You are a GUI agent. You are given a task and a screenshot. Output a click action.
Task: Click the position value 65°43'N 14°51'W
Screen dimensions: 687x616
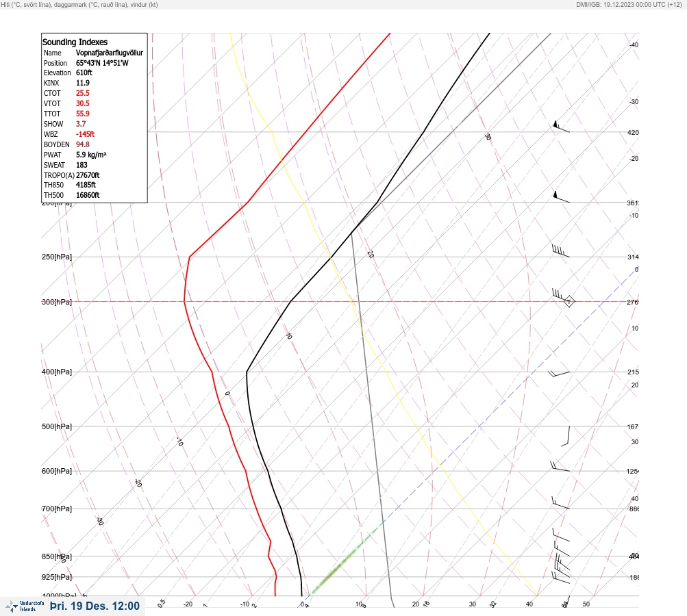pyautogui.click(x=102, y=62)
